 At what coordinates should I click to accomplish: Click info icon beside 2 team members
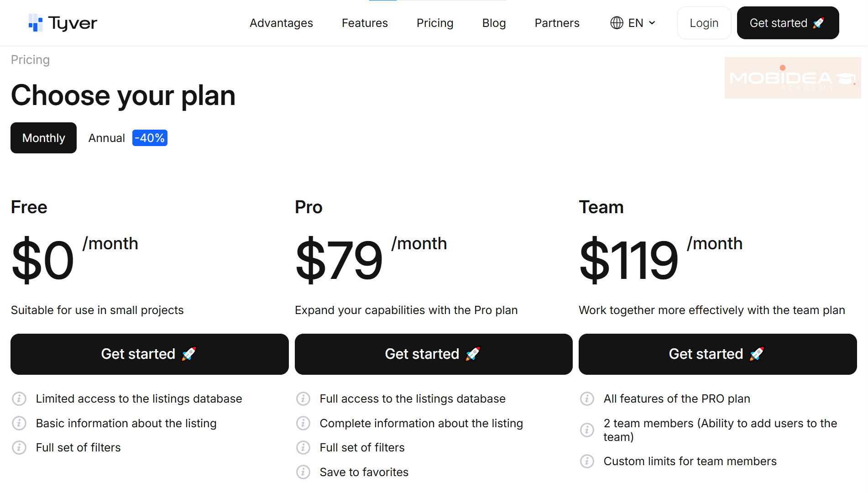pyautogui.click(x=587, y=430)
